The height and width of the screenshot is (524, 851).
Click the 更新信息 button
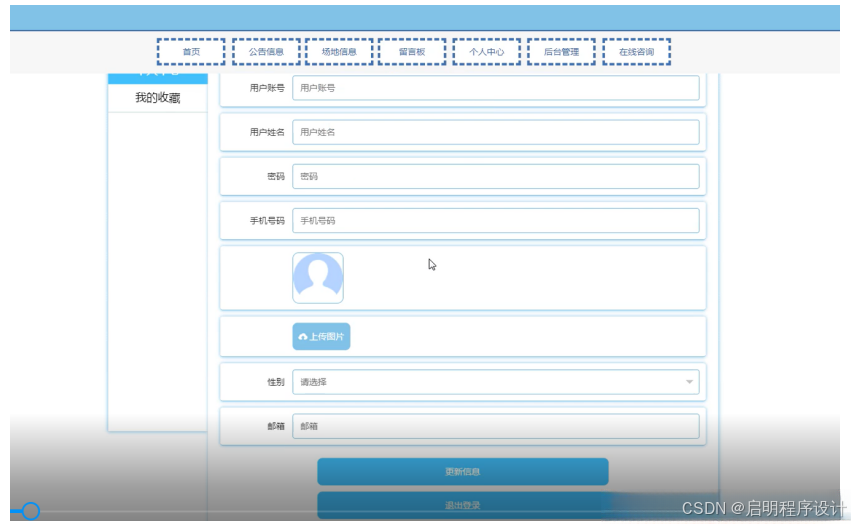click(x=463, y=472)
